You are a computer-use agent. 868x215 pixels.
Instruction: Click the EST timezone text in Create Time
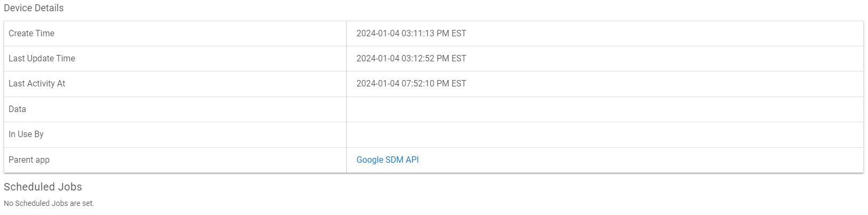(x=459, y=33)
